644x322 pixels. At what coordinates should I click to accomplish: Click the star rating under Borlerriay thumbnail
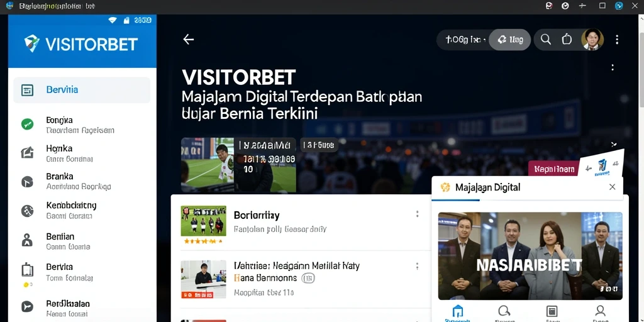[x=203, y=241]
